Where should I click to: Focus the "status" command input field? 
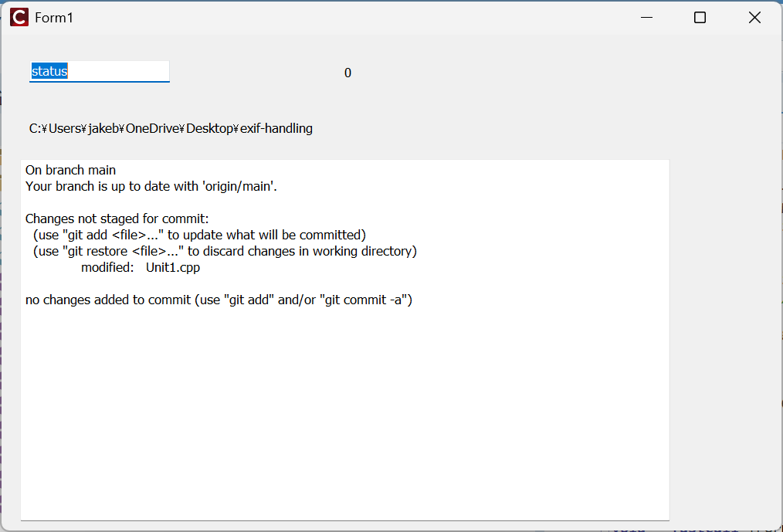(99, 72)
